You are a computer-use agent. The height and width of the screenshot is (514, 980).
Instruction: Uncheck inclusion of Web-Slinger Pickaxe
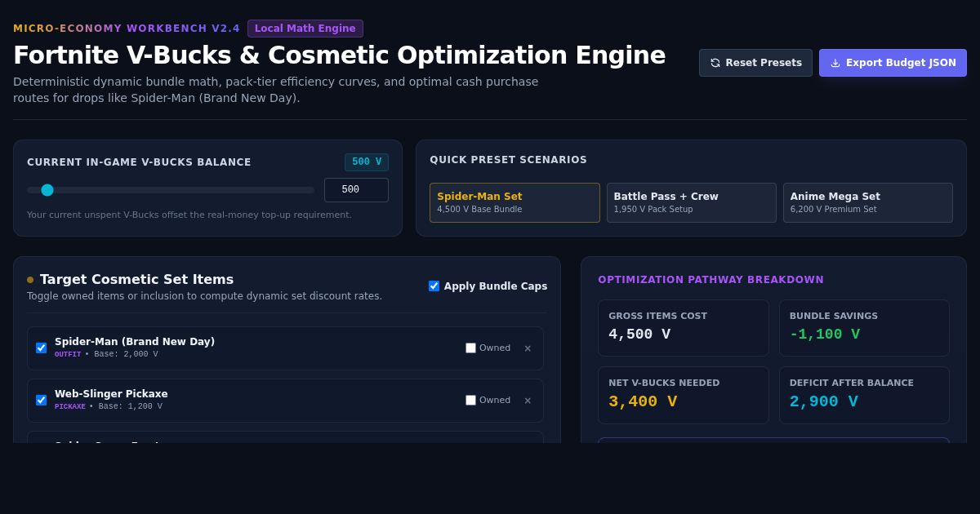point(41,401)
